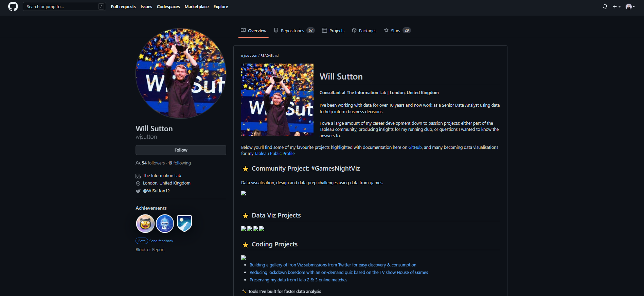Click Send feedback next to Beta
This screenshot has height=296, width=644.
click(x=161, y=241)
